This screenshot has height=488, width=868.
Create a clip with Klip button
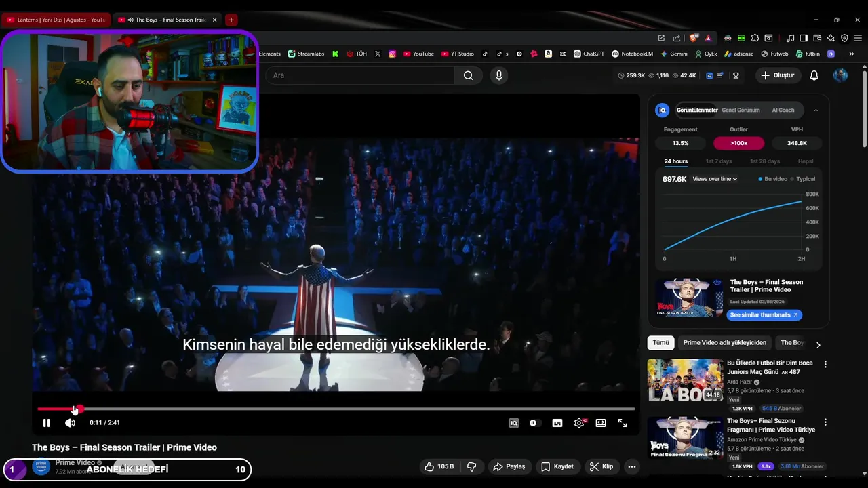coord(601,466)
